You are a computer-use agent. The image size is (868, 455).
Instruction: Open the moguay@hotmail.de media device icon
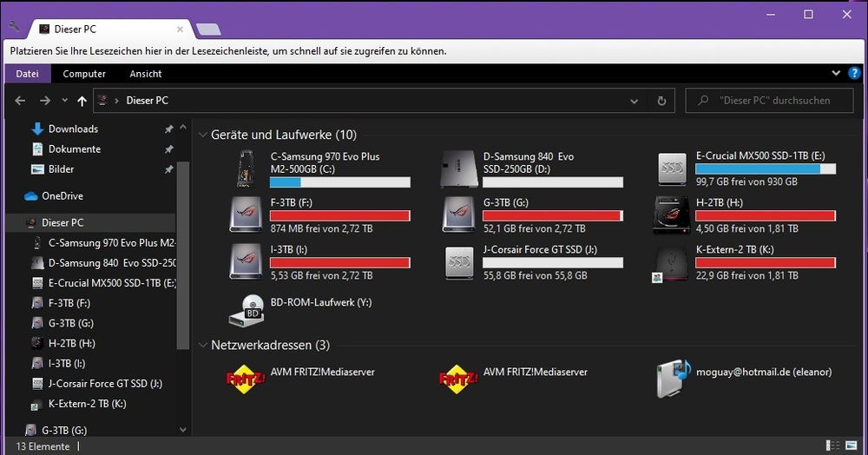tap(674, 379)
